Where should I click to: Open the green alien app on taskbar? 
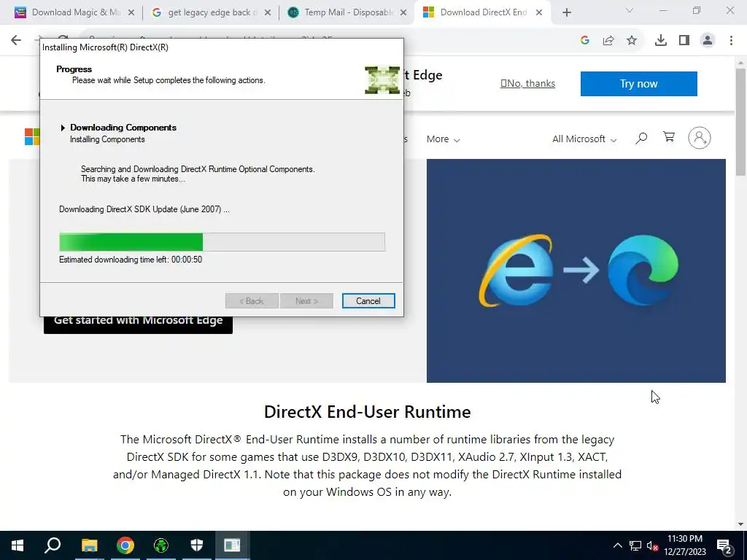click(161, 545)
